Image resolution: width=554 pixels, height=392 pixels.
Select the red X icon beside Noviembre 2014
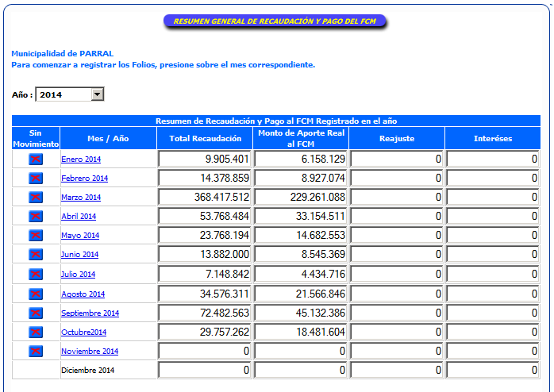[36, 352]
